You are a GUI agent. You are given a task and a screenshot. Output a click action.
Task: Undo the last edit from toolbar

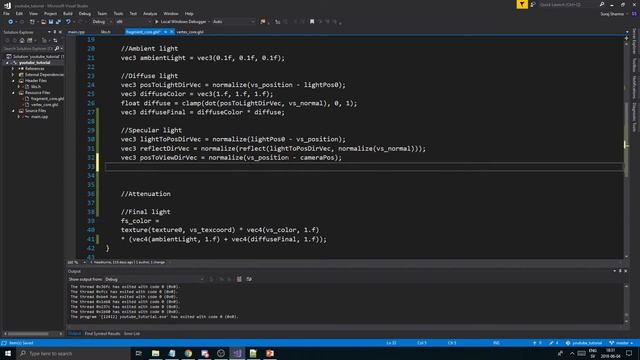[68, 22]
